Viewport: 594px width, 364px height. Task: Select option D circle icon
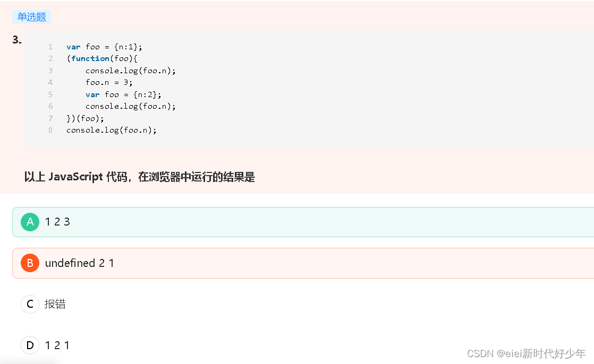[x=30, y=345]
